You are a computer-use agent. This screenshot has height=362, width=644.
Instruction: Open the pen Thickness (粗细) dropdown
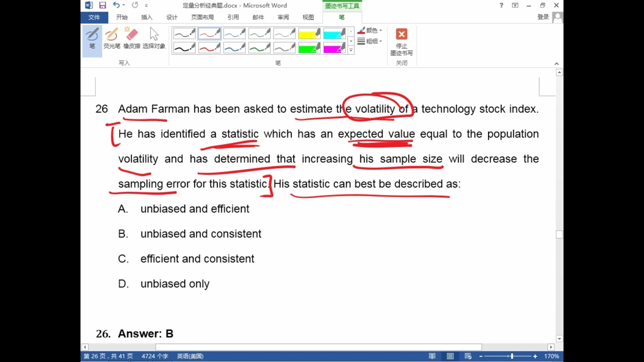[x=370, y=41]
